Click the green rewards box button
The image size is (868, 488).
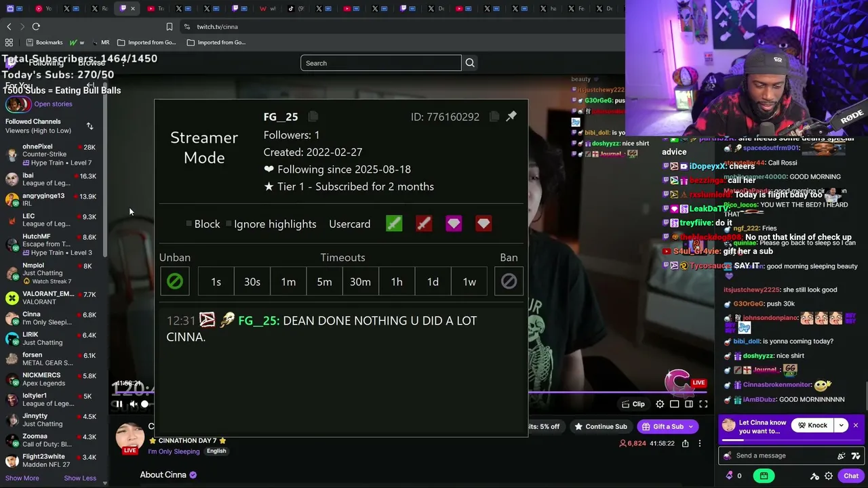[764, 476]
